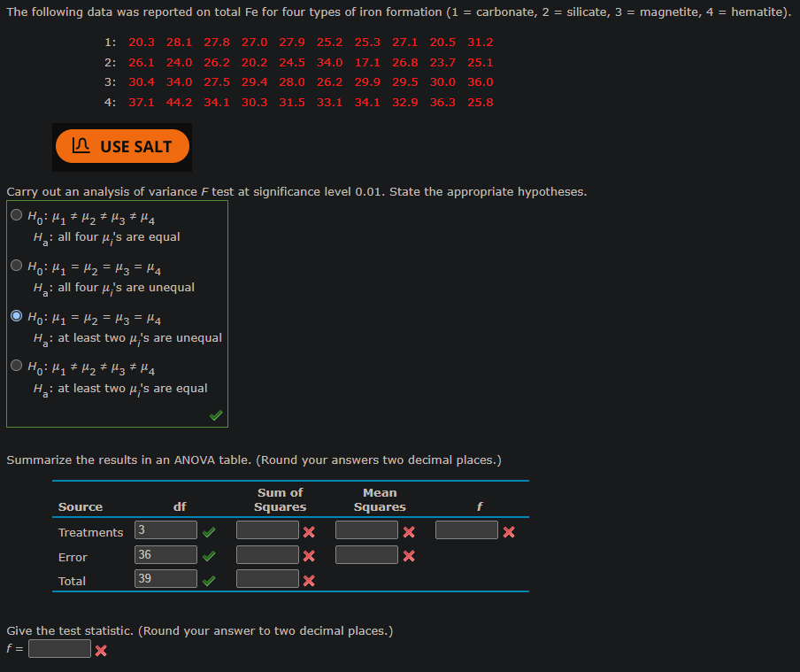
Task: Edit Treatments df input field
Action: (165, 530)
